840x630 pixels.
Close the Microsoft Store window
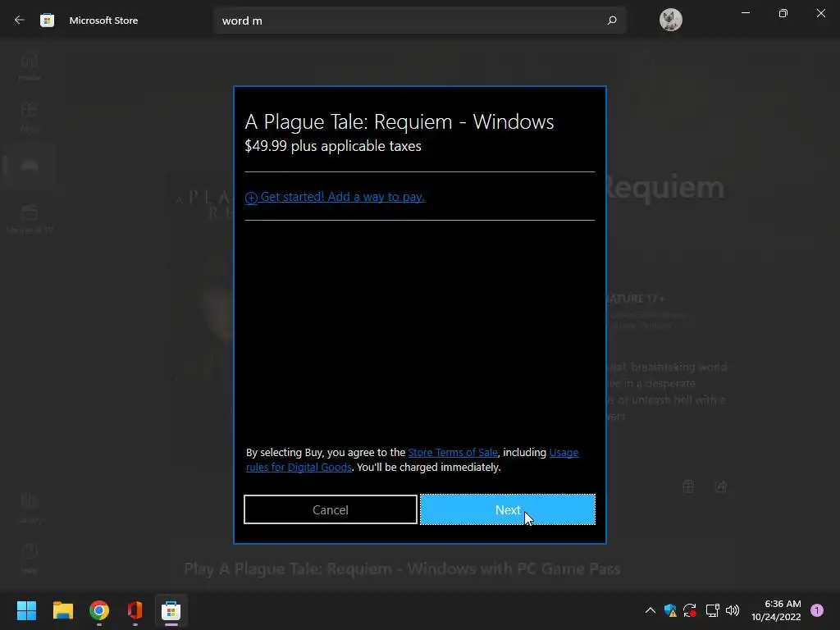820,13
